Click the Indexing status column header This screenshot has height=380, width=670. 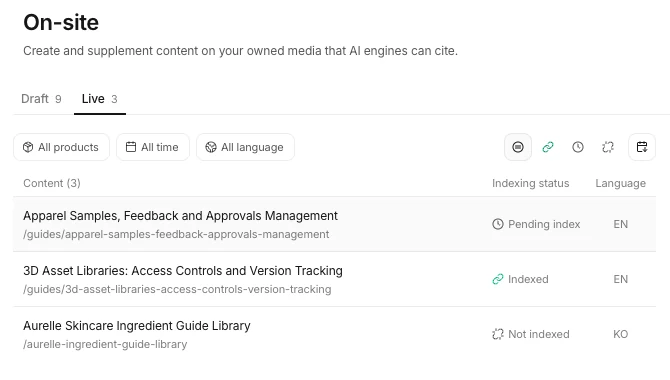(x=531, y=183)
